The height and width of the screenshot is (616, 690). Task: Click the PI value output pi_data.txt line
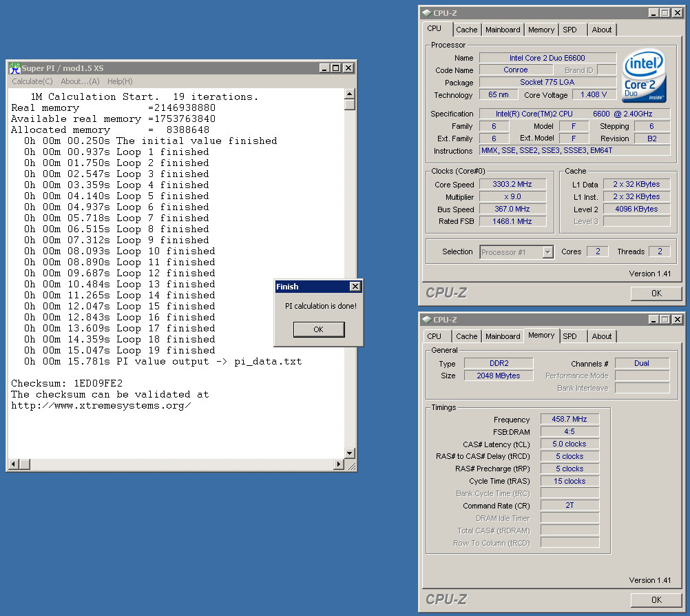pos(163,362)
